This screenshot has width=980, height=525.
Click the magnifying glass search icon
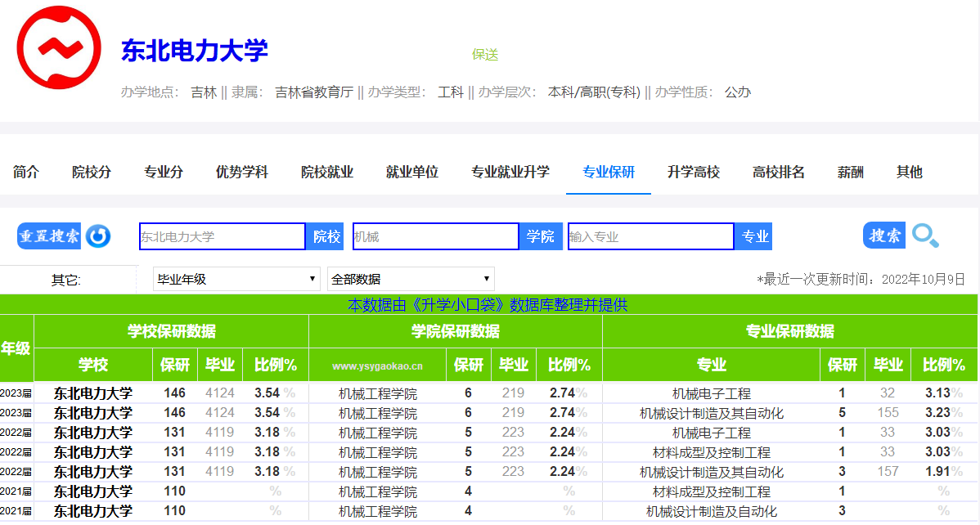coord(926,236)
